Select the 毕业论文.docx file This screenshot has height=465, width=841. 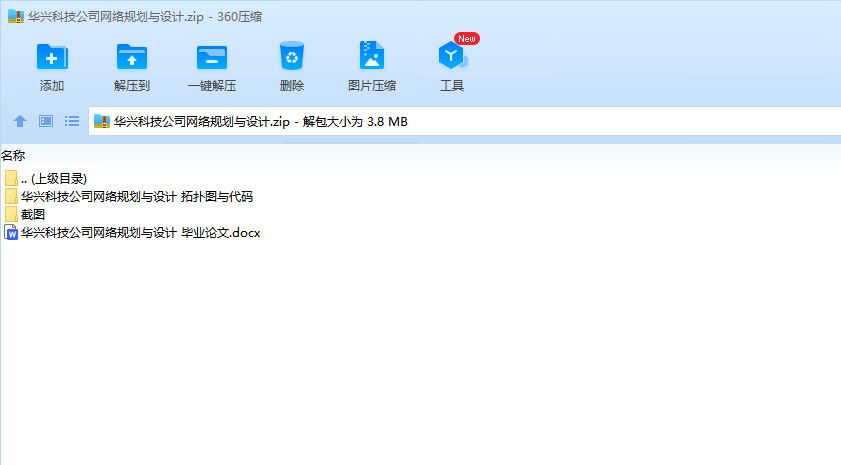coord(132,232)
